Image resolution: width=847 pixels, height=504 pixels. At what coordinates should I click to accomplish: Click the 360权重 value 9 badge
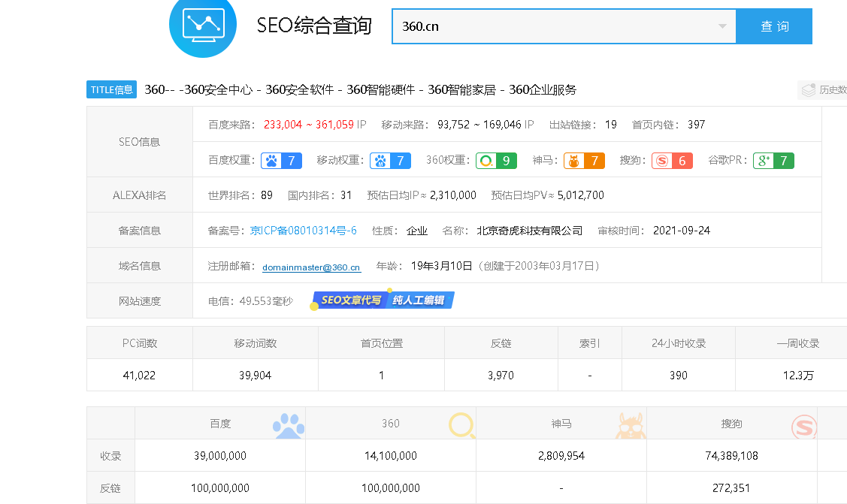click(506, 161)
